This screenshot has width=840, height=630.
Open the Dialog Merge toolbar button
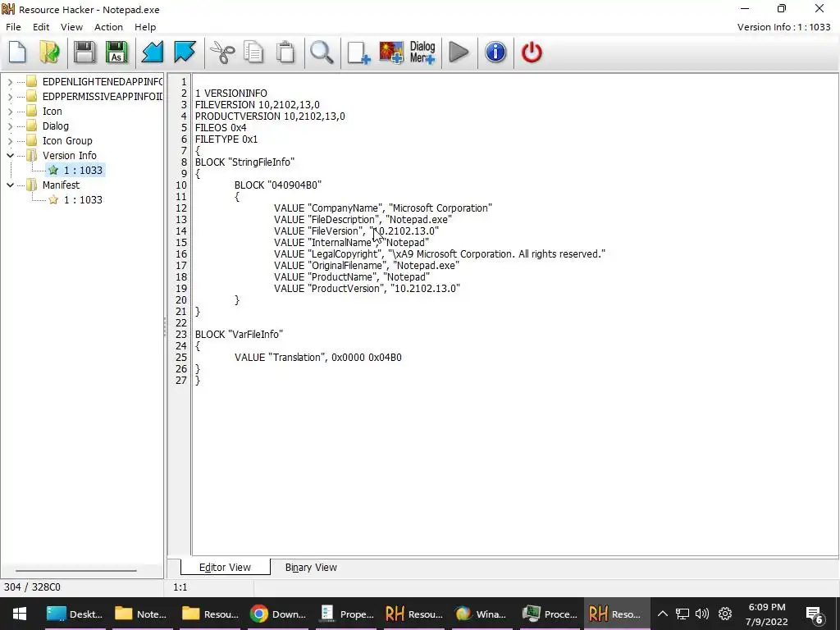coord(422,52)
